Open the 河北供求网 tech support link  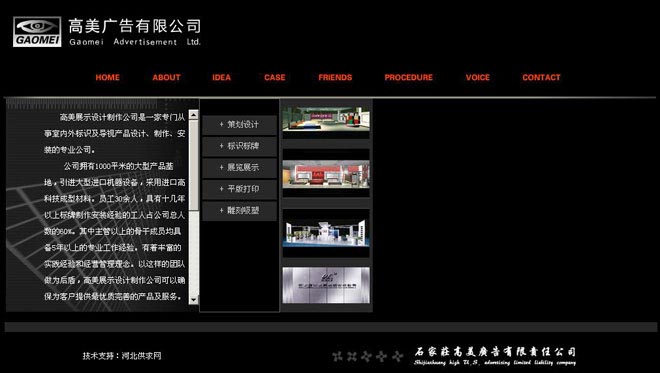pos(141,356)
